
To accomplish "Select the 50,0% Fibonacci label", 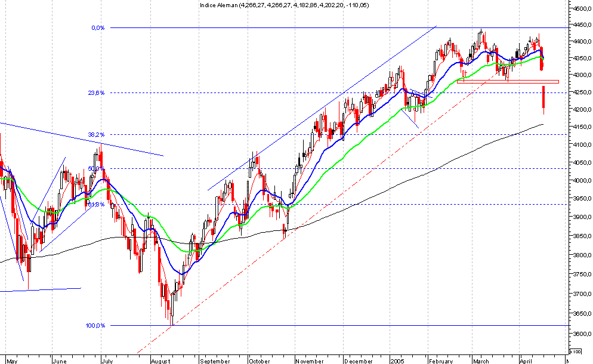I will [x=97, y=168].
